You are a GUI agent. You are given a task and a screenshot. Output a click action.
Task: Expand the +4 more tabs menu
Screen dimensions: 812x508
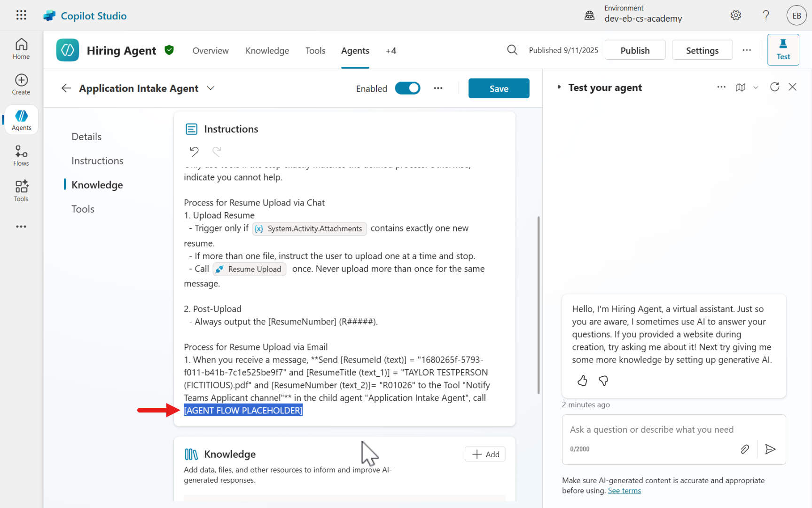pyautogui.click(x=390, y=51)
